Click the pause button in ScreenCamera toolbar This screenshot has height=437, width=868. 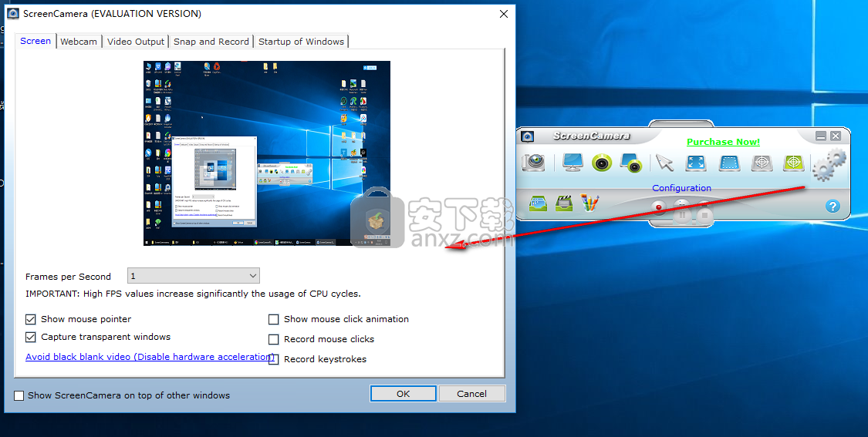click(682, 213)
